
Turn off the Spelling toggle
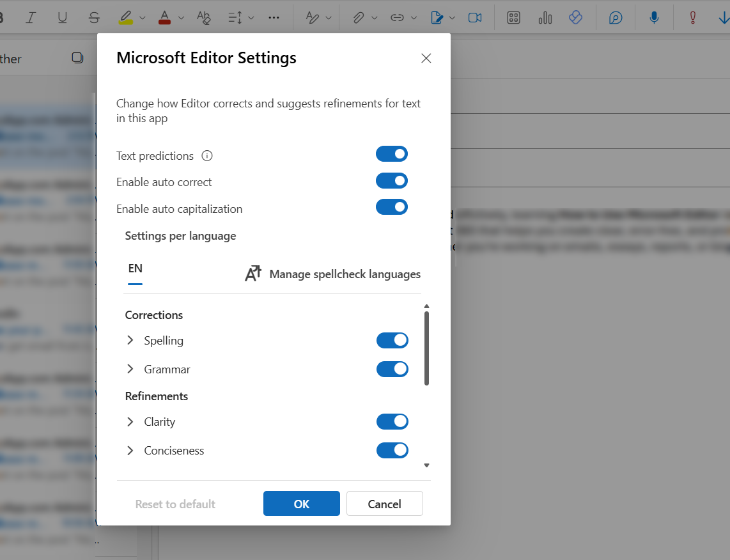click(392, 340)
